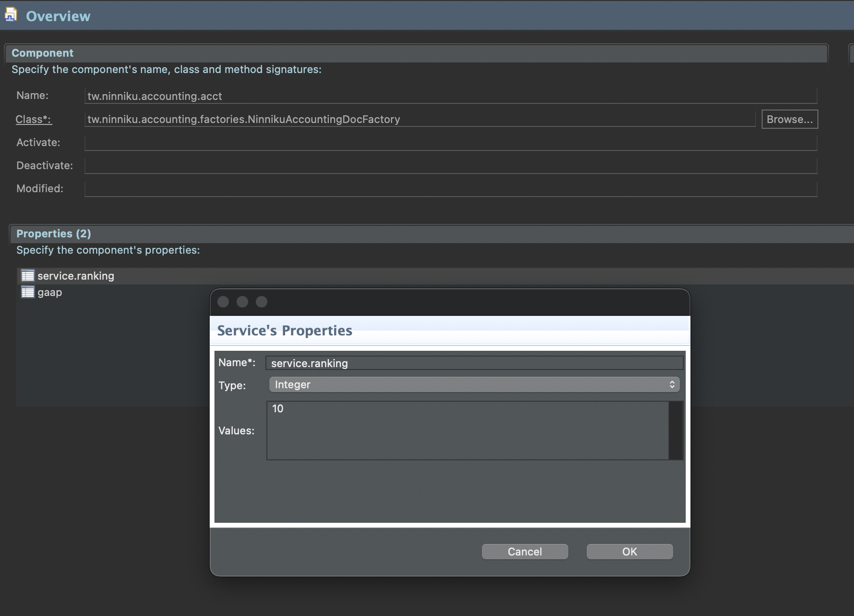Click the dialog Name field with service.ranking
The image size is (854, 616).
(x=474, y=363)
